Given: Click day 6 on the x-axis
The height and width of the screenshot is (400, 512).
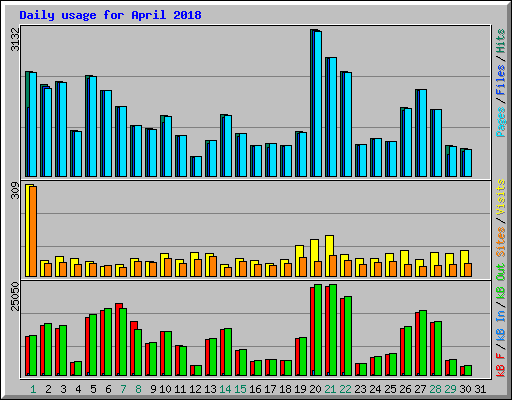Looking at the screenshot, I should tap(108, 389).
